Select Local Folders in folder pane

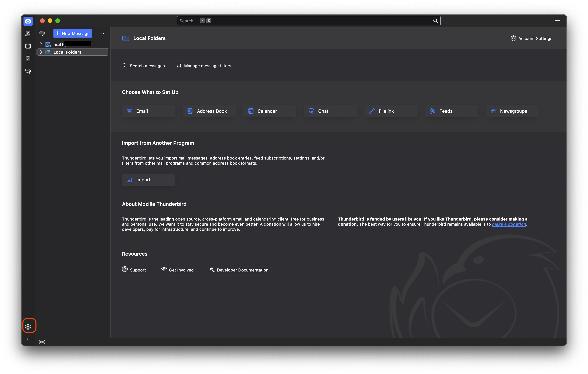67,52
